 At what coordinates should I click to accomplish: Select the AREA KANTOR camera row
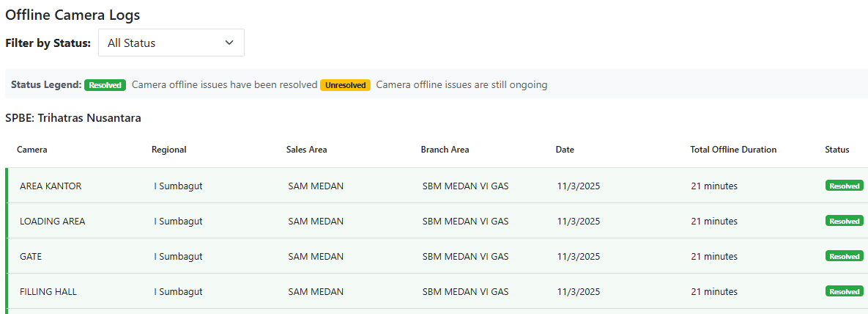[51, 186]
